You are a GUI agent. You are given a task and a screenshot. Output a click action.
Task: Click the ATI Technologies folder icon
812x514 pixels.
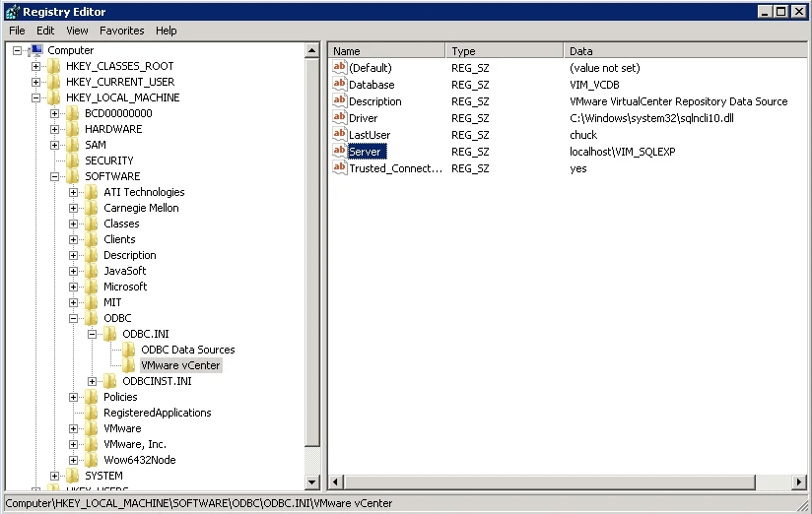click(91, 192)
